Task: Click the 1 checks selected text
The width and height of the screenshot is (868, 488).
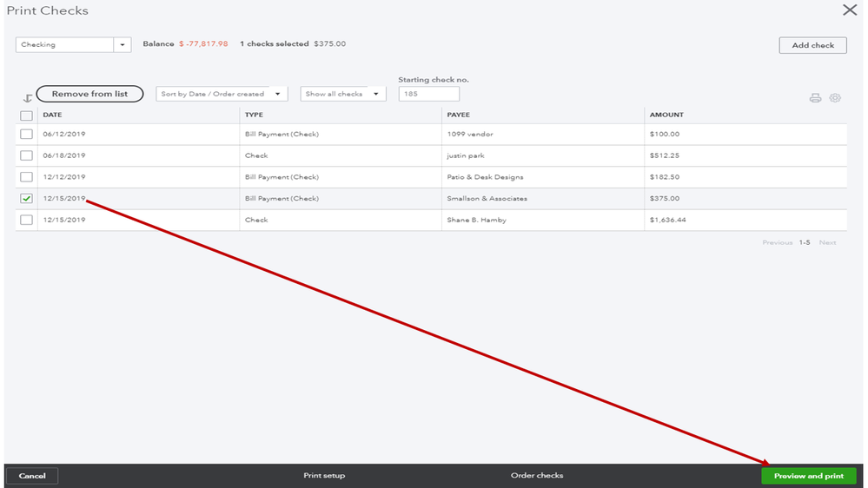Action: (274, 43)
